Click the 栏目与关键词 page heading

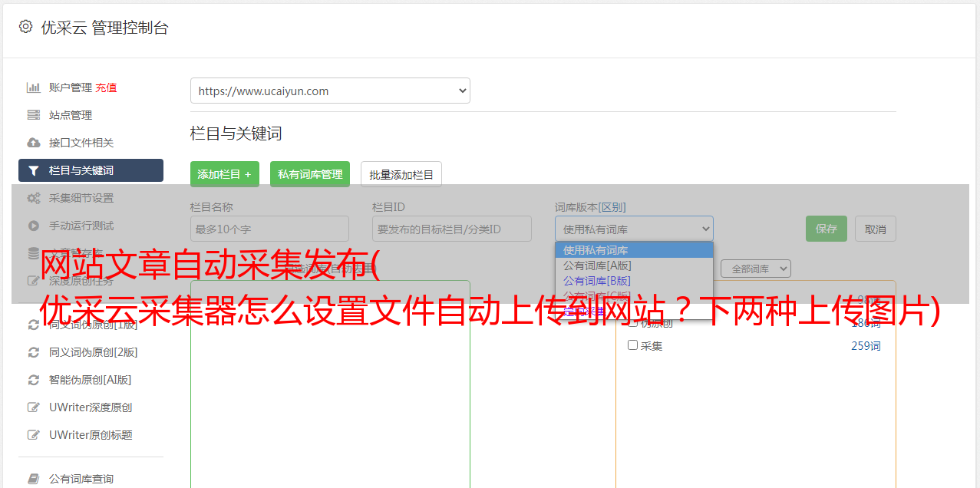(236, 134)
